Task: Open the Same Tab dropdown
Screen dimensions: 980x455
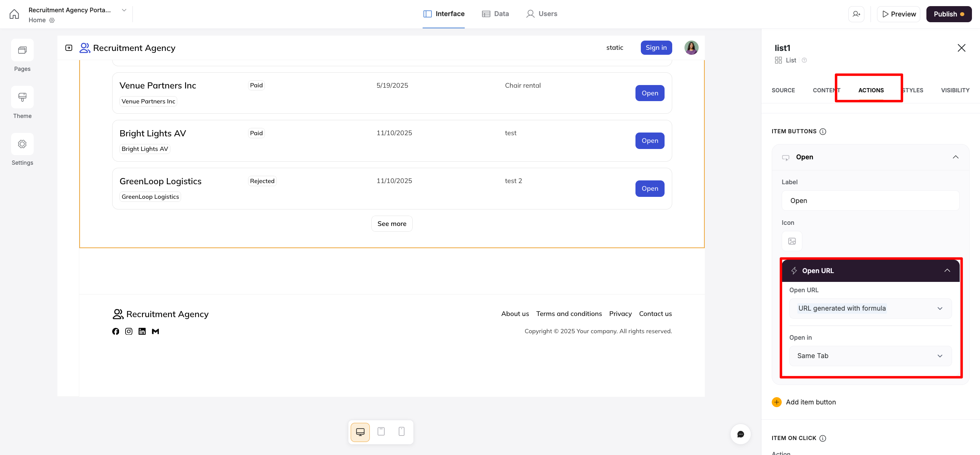Action: 870,356
